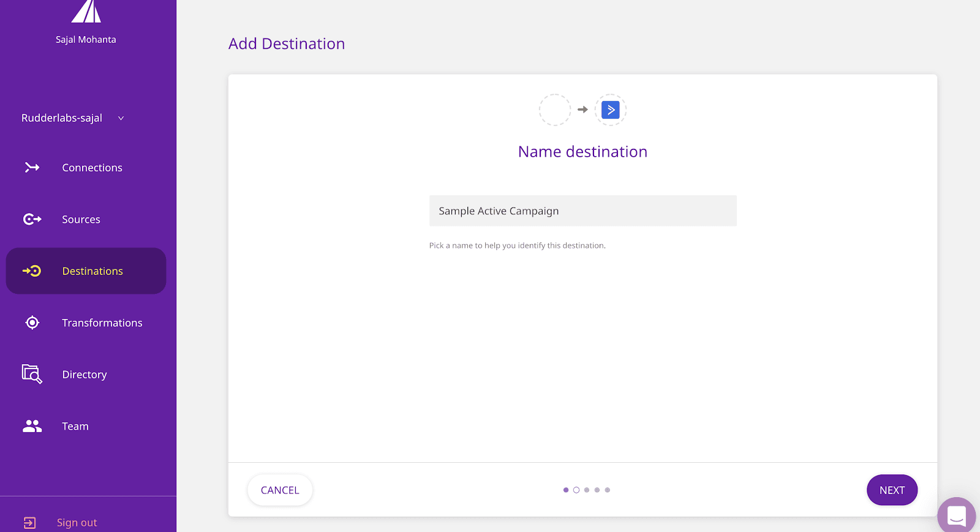Click the Sign out link
The width and height of the screenshot is (980, 532).
77,522
